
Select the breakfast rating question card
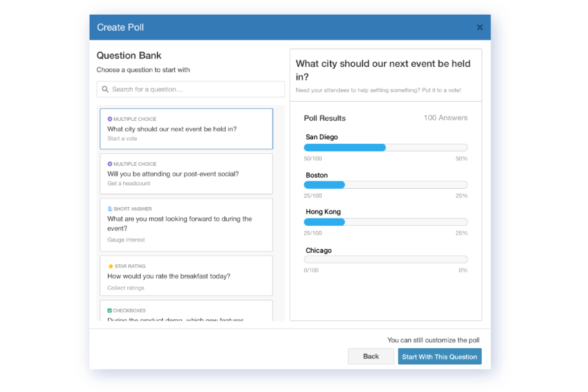(x=186, y=276)
